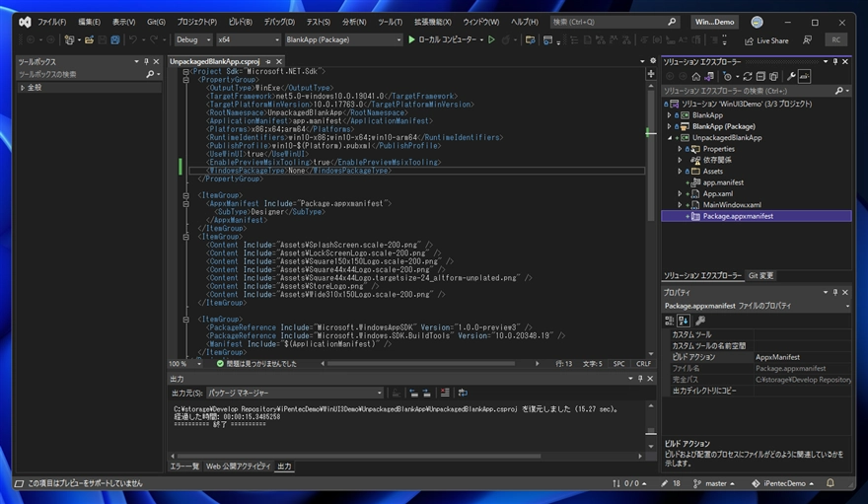Click the notifications bell in status bar

(x=831, y=483)
